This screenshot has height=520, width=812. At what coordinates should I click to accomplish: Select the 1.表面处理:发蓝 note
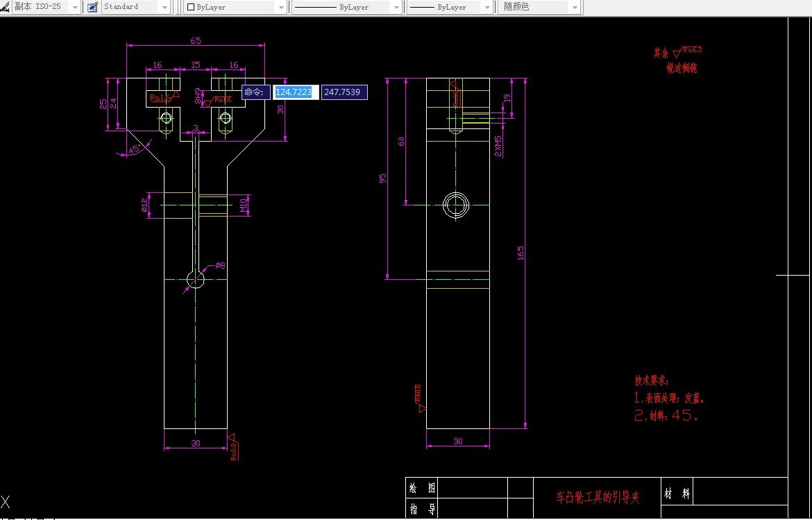[669, 399]
